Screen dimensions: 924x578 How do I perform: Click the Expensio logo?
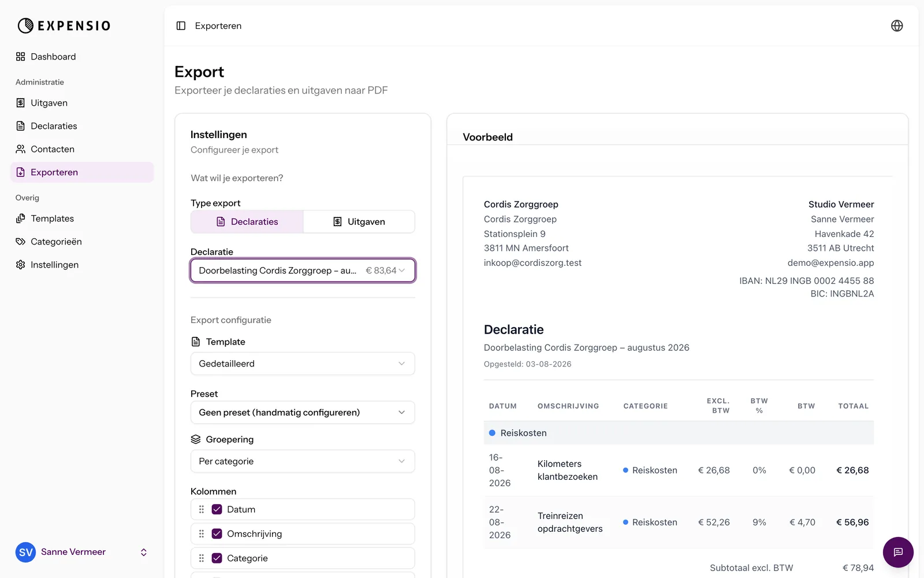[64, 25]
